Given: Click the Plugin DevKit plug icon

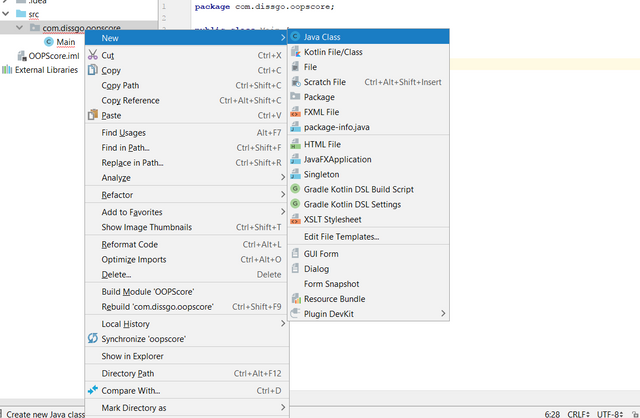Looking at the screenshot, I should [295, 314].
